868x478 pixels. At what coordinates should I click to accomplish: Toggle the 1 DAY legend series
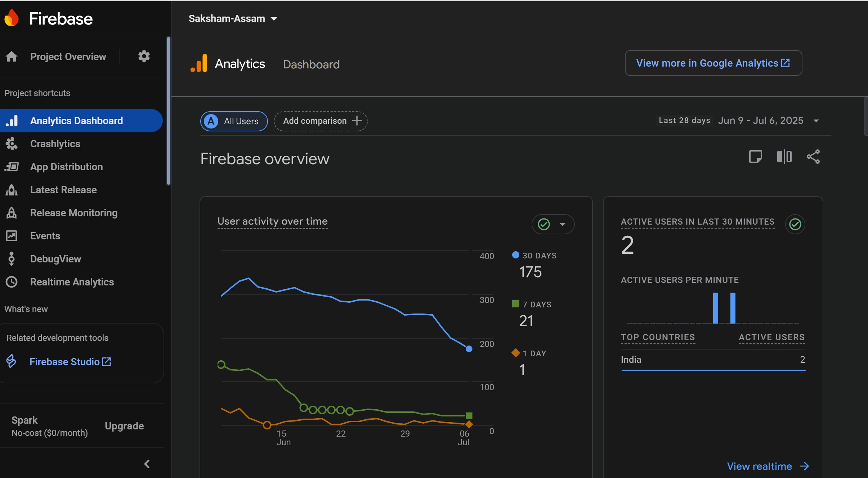[x=529, y=353]
